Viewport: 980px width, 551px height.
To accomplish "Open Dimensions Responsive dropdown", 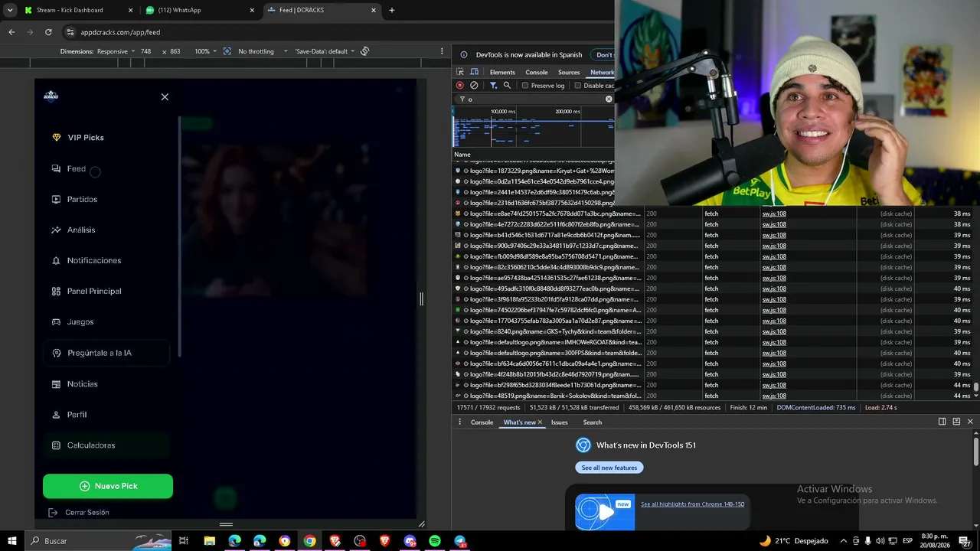I will [x=116, y=51].
